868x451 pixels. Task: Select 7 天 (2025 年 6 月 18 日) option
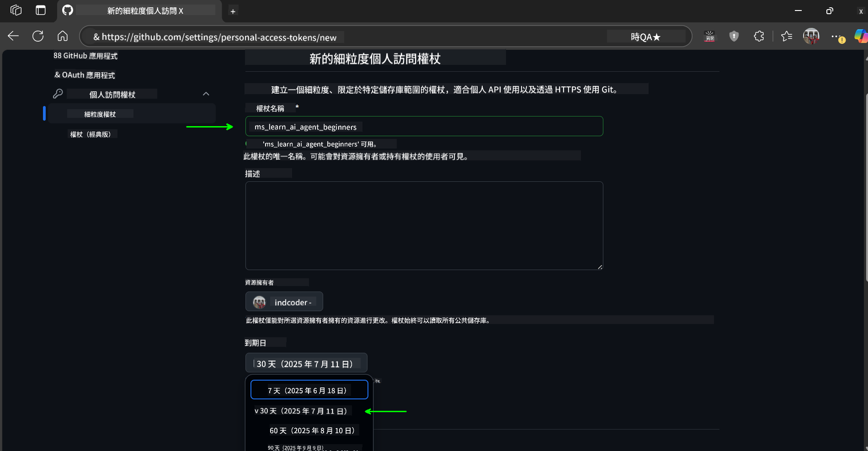[309, 390]
